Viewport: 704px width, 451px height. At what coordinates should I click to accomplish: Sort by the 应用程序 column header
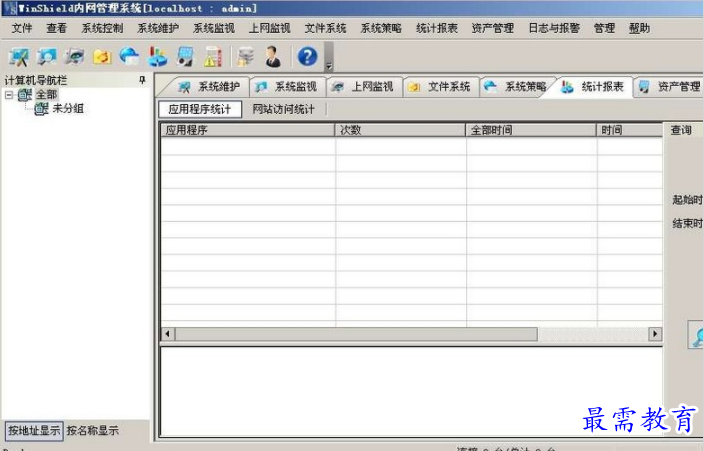click(x=248, y=130)
